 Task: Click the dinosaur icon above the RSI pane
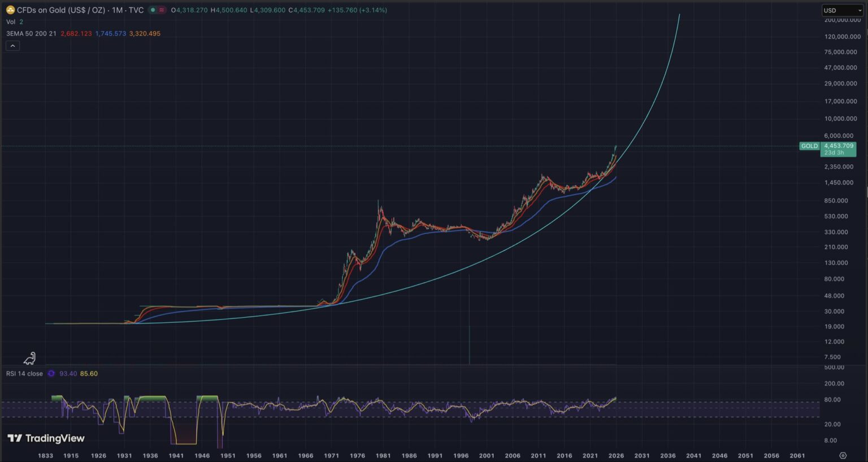tap(29, 358)
